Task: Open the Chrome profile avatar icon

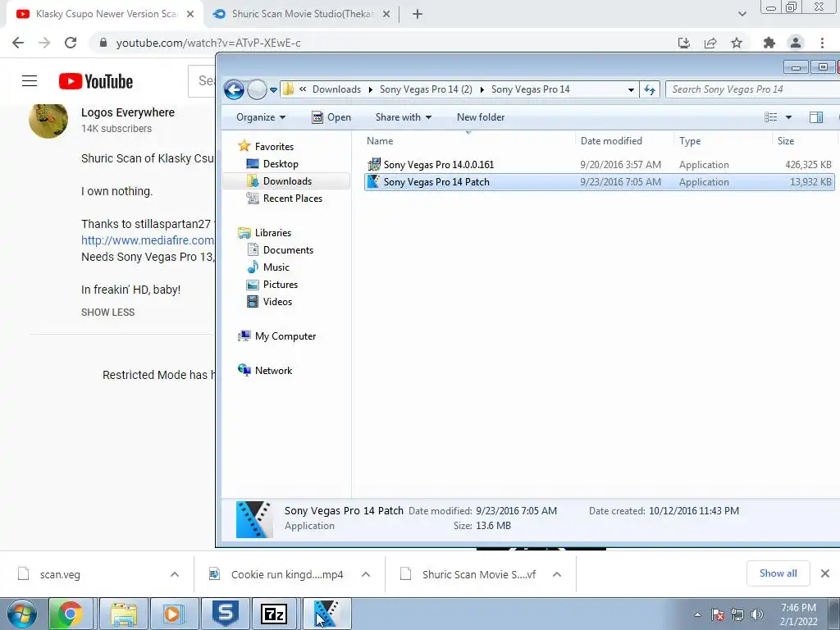Action: 796,43
